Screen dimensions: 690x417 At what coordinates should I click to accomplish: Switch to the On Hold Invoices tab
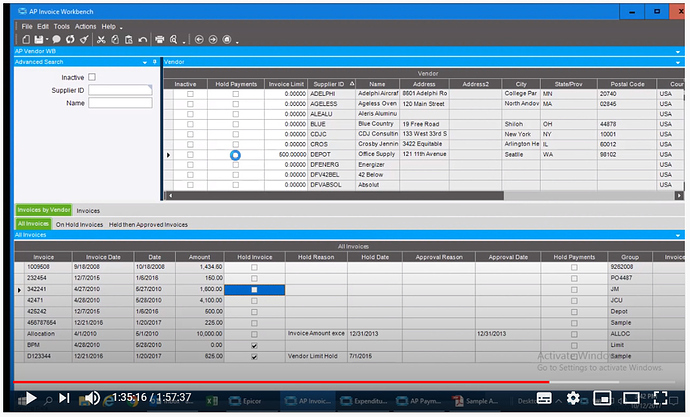pos(79,225)
